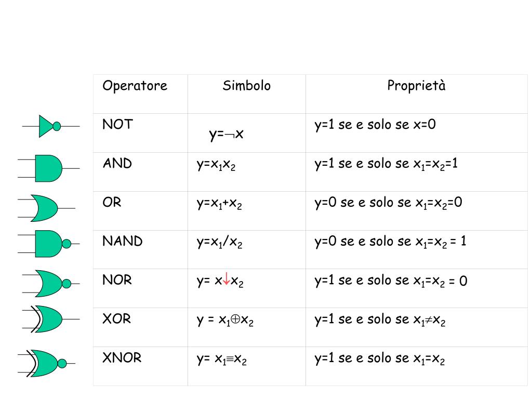Select the OR formula y=x1+x2
The width and height of the screenshot is (532, 399).
[219, 203]
